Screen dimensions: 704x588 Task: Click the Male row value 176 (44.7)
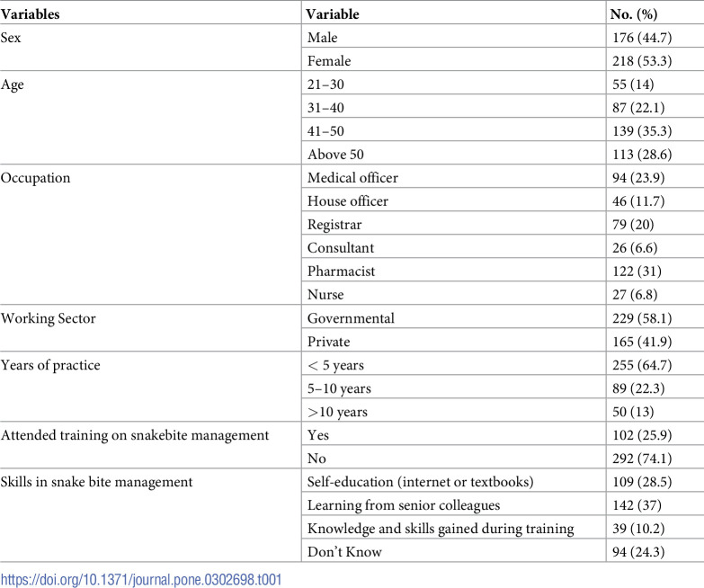pos(642,38)
